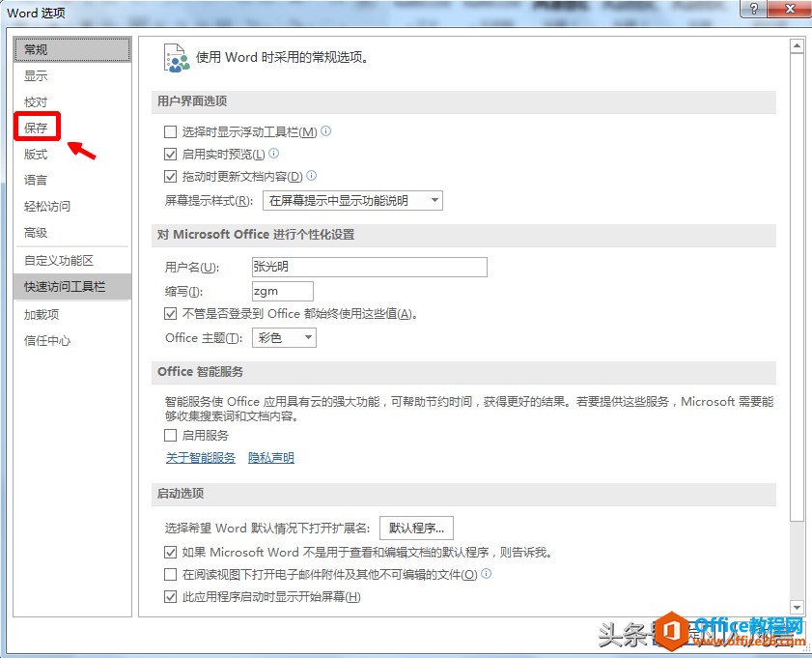Viewport: 812px width, 658px height.
Task: Click info icon beside 选择时显示浮动工具栏
Action: [325, 131]
